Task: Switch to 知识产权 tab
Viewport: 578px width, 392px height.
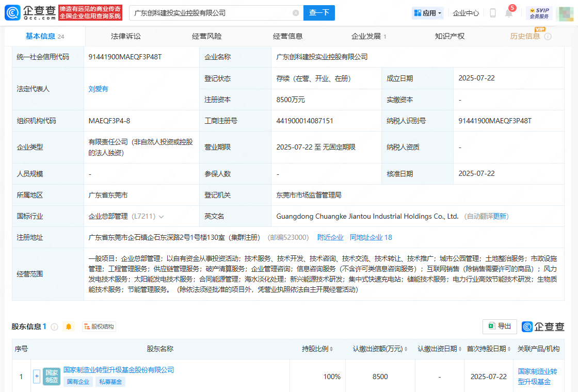Action: [449, 36]
